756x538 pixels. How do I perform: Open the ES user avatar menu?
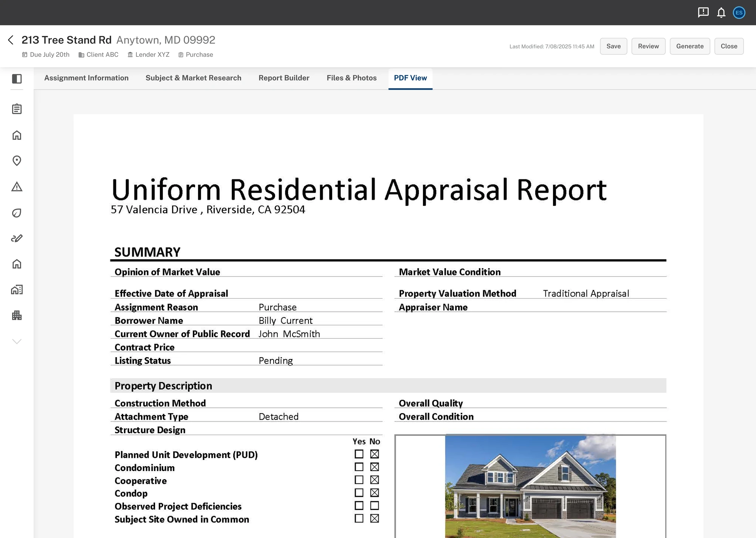pos(739,12)
